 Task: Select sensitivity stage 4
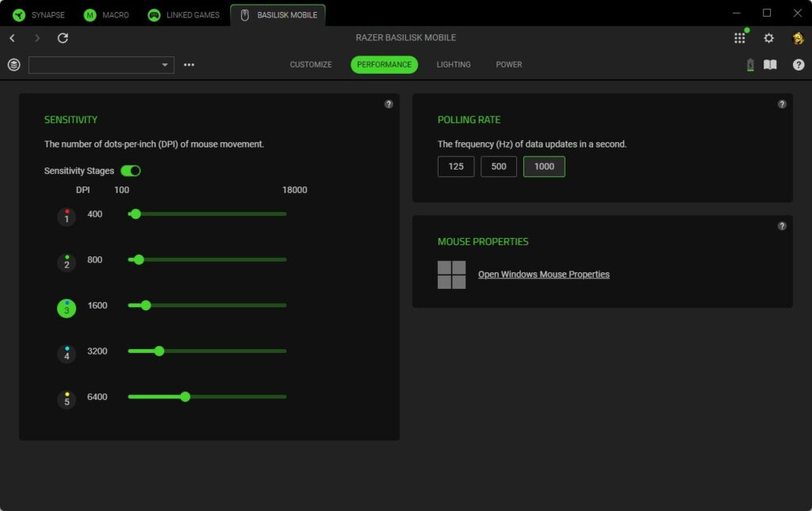(x=67, y=354)
